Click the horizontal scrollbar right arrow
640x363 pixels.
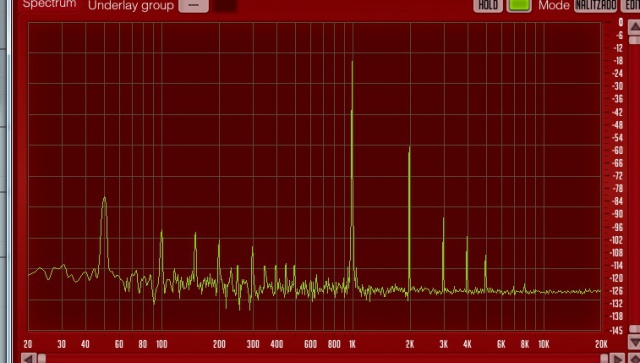(617, 359)
